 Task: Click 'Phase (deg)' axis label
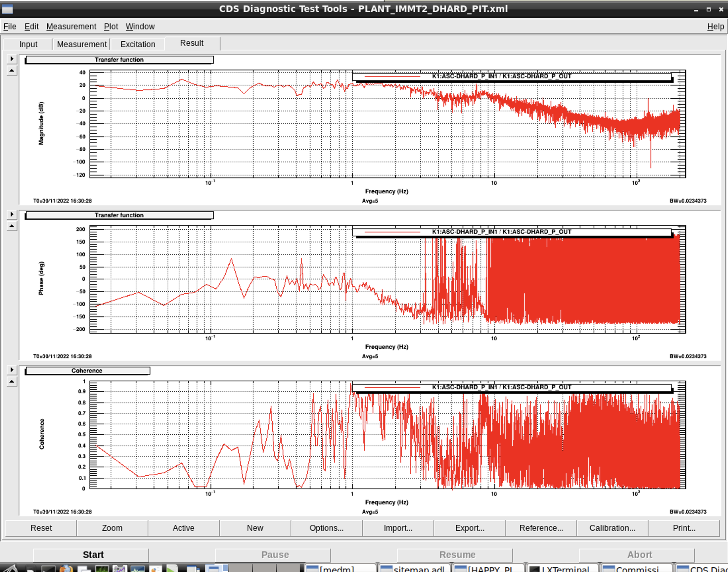click(x=41, y=278)
